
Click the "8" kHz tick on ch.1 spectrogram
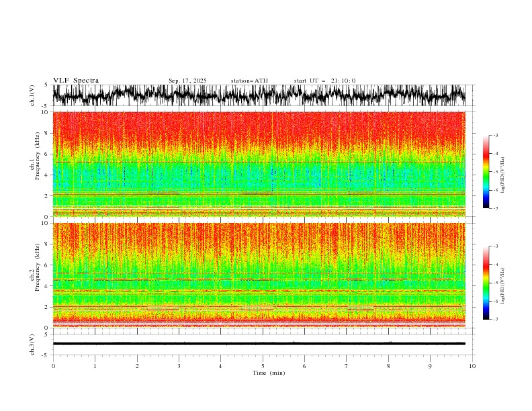pos(46,133)
